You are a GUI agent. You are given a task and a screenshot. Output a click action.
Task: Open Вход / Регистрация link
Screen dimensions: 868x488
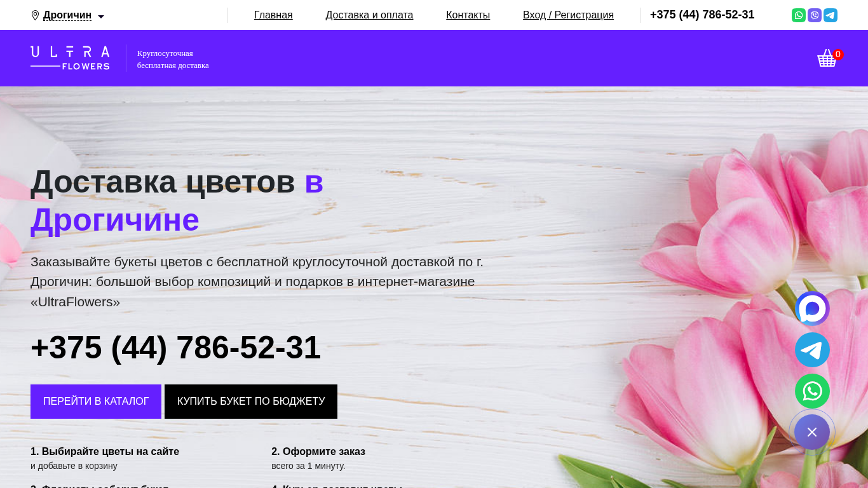[568, 15]
